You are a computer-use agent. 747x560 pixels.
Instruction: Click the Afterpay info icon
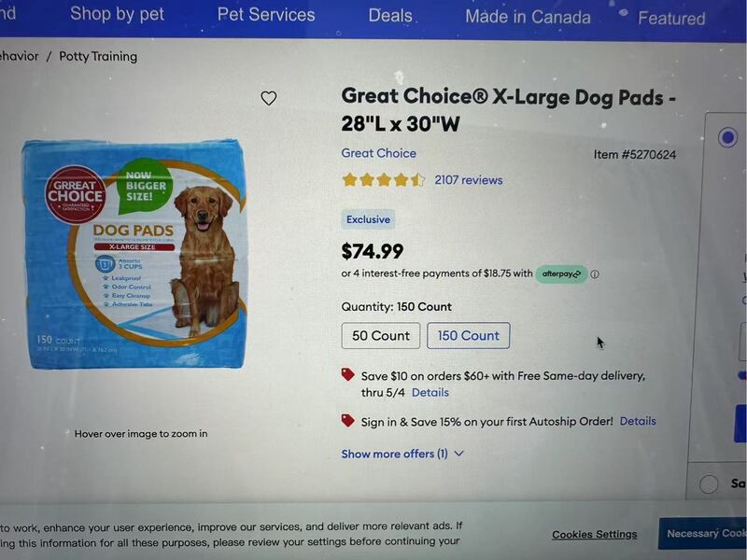[x=595, y=274]
